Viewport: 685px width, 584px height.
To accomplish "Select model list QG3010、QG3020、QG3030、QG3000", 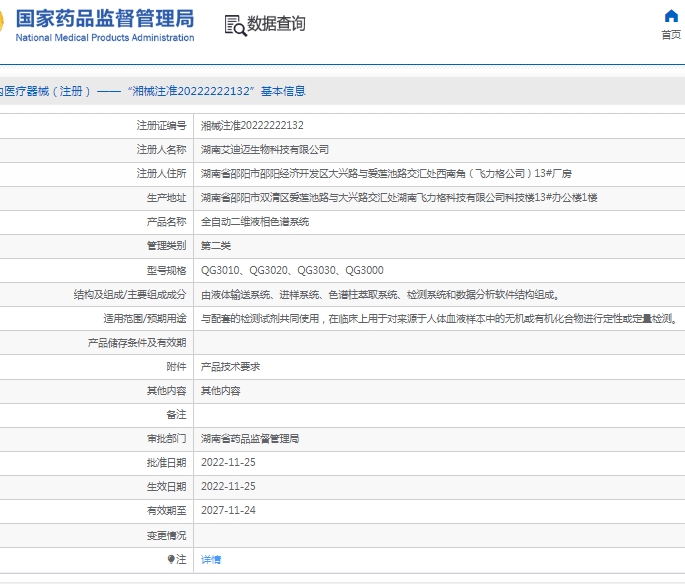I will [x=292, y=270].
